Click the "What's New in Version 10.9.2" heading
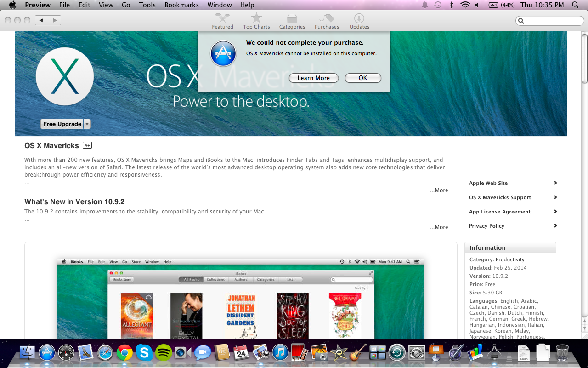The image size is (588, 368). click(x=74, y=201)
